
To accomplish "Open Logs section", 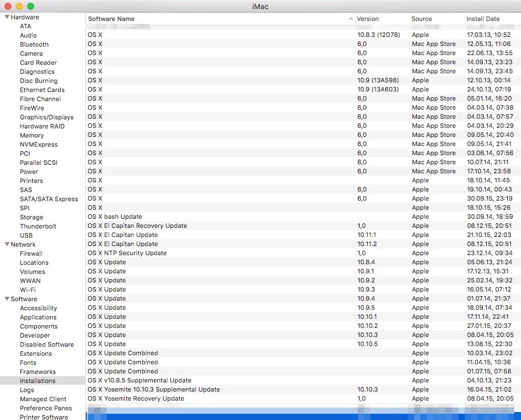I will [27, 390].
